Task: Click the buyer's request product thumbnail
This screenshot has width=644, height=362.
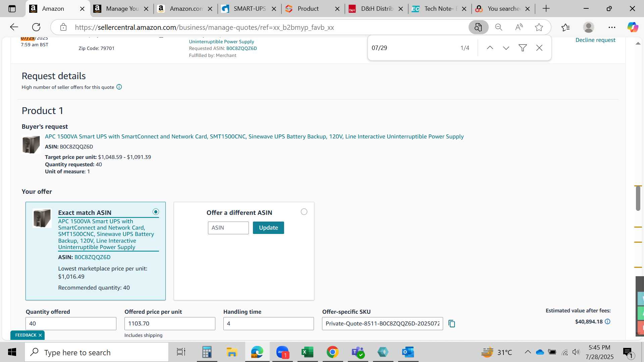Action: 31,144
